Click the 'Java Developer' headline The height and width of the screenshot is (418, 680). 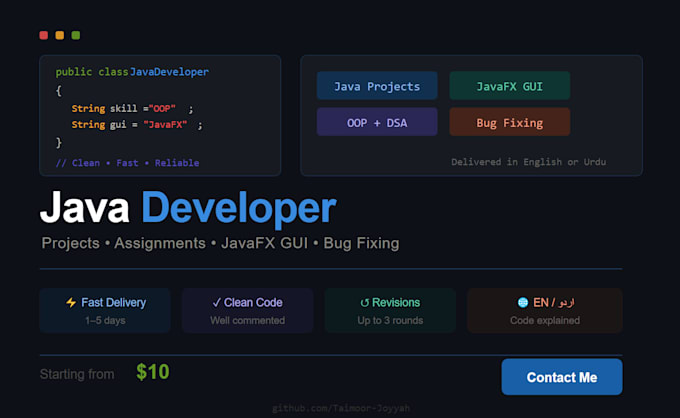[x=188, y=208]
